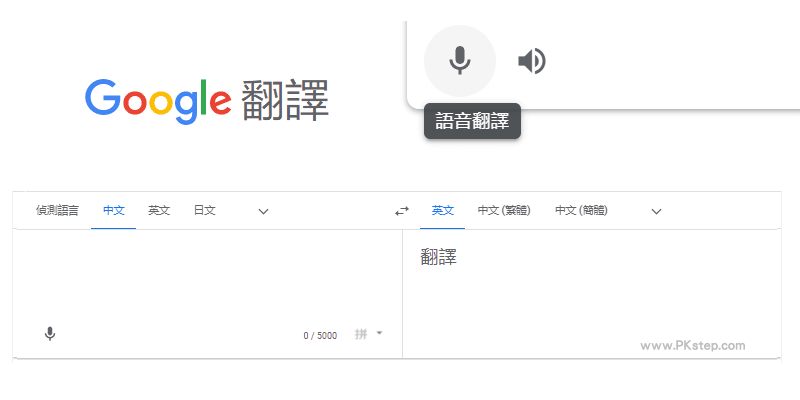Click the 0 / 5000 character counter

(320, 336)
